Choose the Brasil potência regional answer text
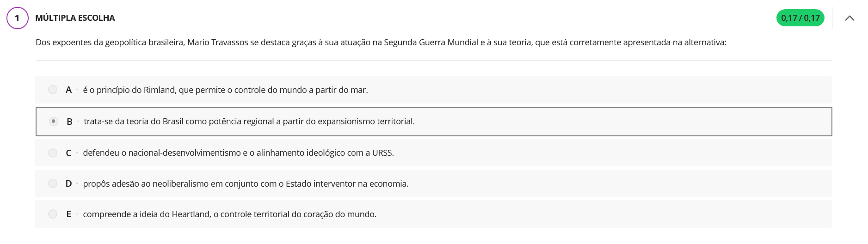Viewport: 868px width, 244px height. click(x=249, y=121)
